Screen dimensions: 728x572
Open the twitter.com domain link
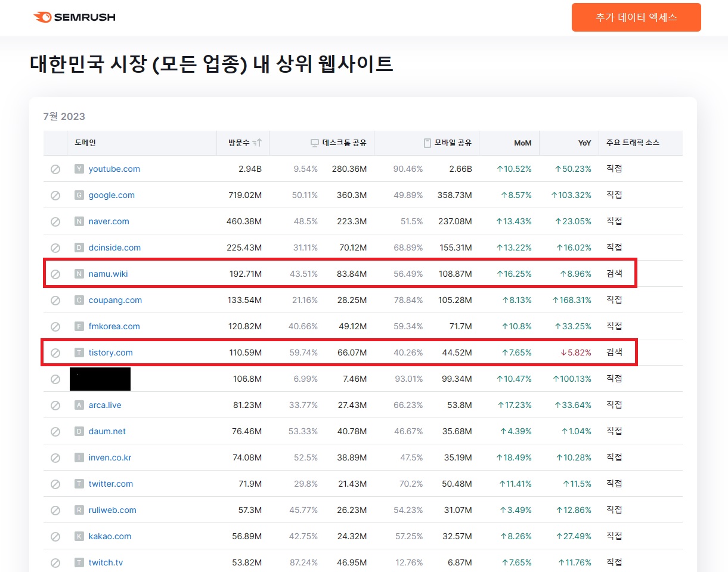tap(111, 484)
